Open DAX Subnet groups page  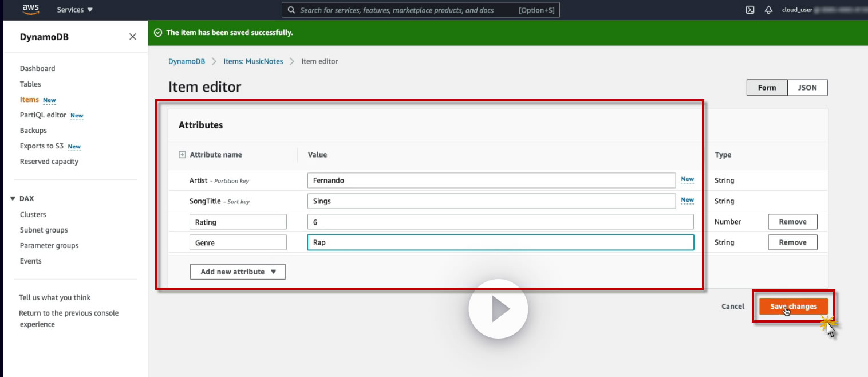[x=44, y=230]
